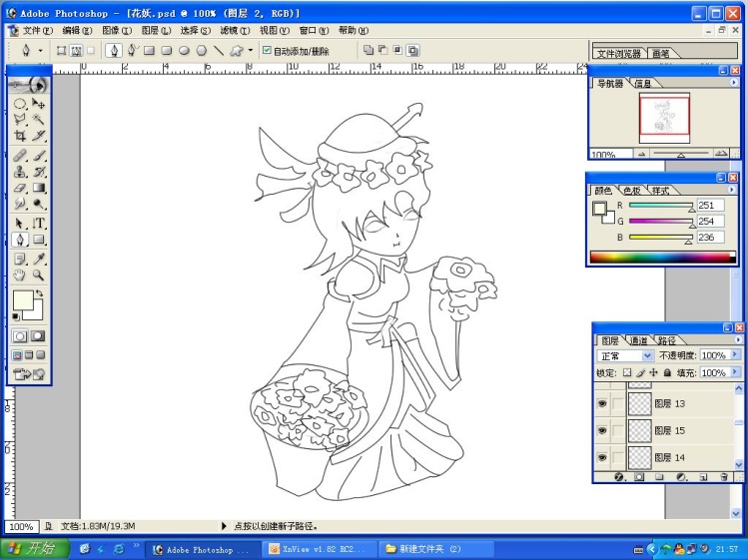Click Add layer style icon
Screen dimensions: 748x560
point(619,476)
